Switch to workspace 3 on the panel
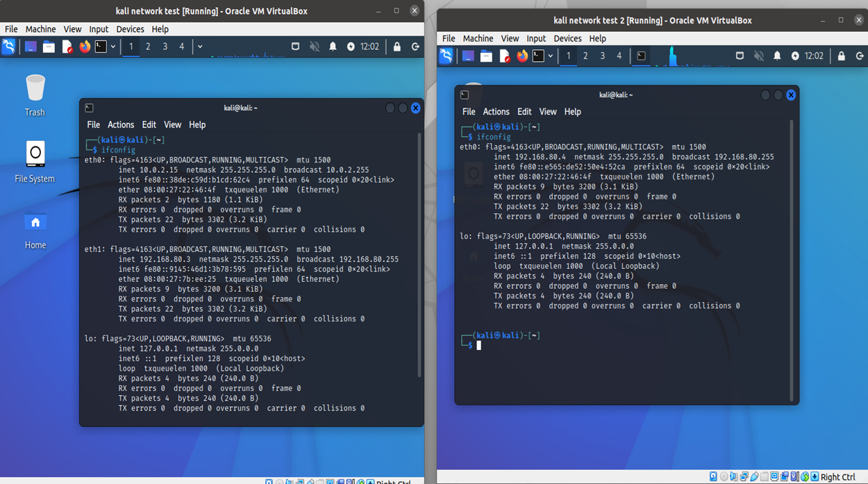Image resolution: width=868 pixels, height=484 pixels. tap(165, 47)
